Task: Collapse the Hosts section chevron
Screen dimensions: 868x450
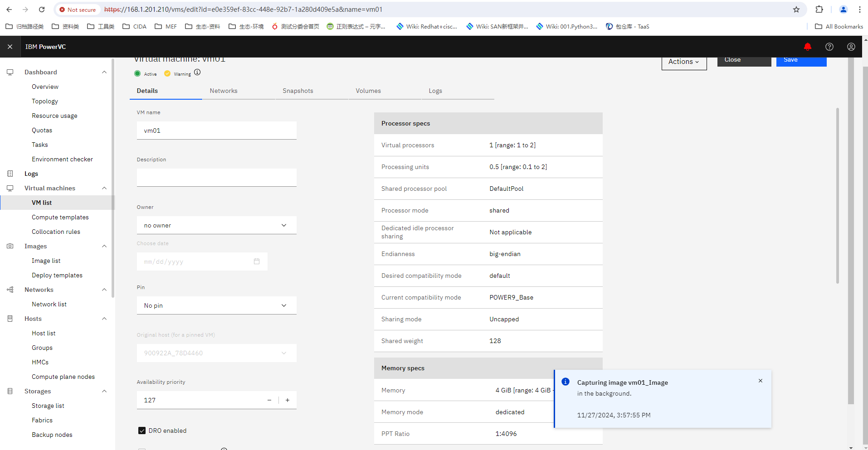Action: tap(104, 319)
